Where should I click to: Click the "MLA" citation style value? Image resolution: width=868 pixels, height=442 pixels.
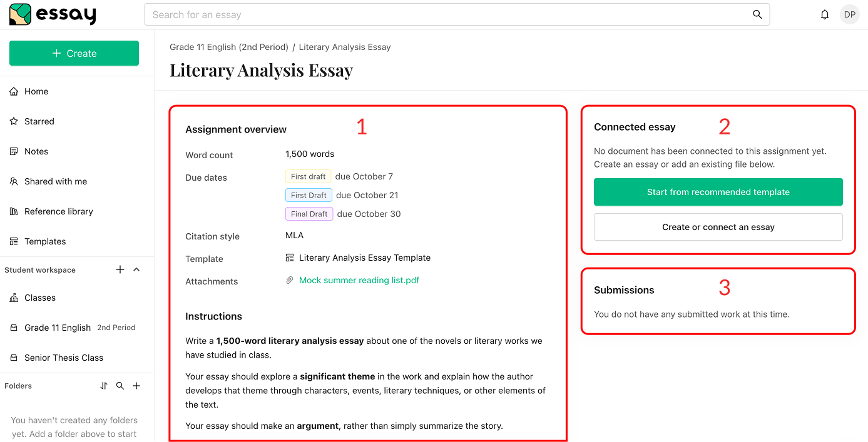(294, 235)
